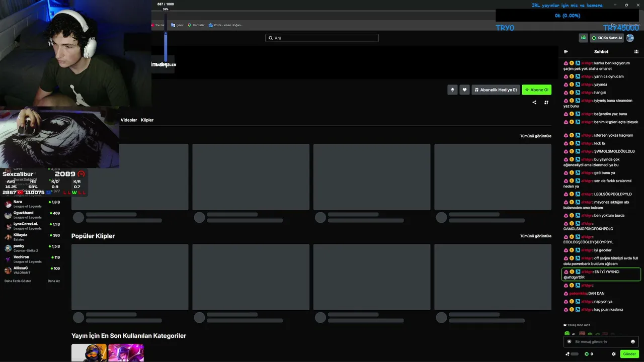The width and height of the screenshot is (644, 362).
Task: Collapse the Sohbet chat panel
Action: pos(566,51)
